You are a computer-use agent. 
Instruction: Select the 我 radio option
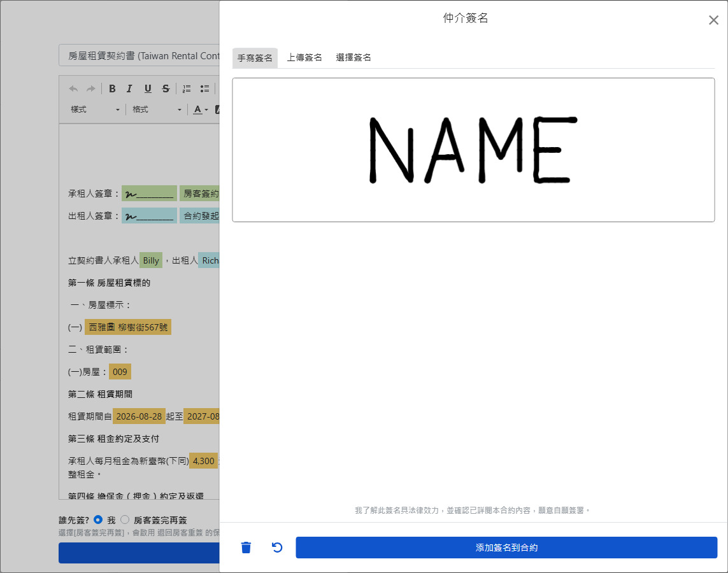pos(98,520)
